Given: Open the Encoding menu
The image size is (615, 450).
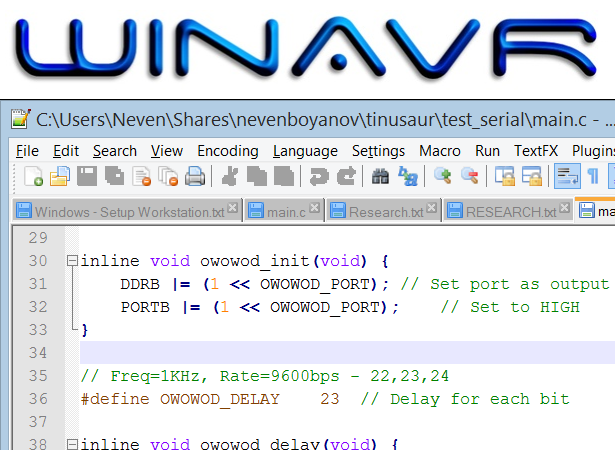Looking at the screenshot, I should pos(228,151).
